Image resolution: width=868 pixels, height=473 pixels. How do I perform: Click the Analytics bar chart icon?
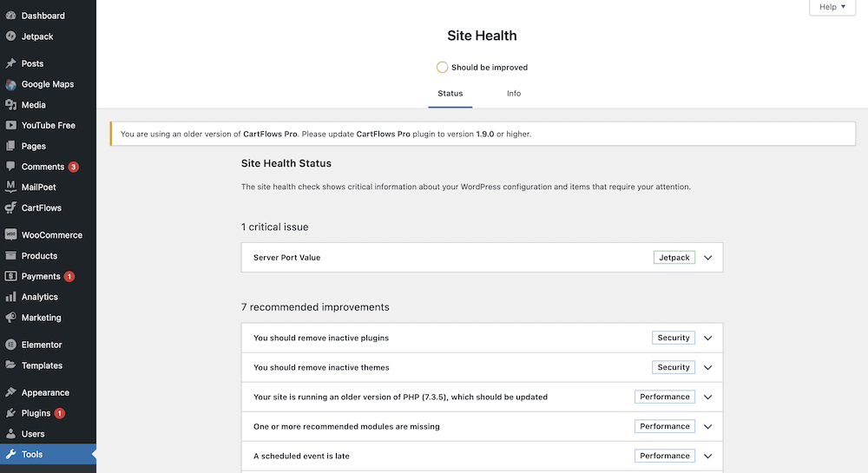pyautogui.click(x=10, y=297)
